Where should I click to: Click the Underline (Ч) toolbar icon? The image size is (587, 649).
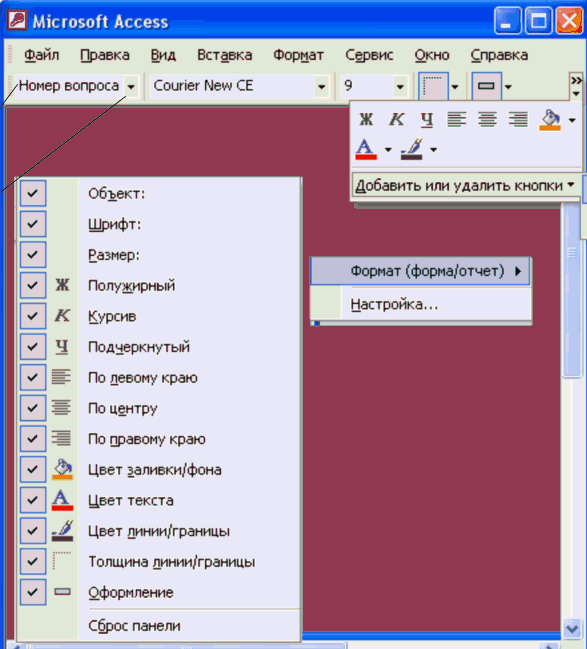click(426, 120)
